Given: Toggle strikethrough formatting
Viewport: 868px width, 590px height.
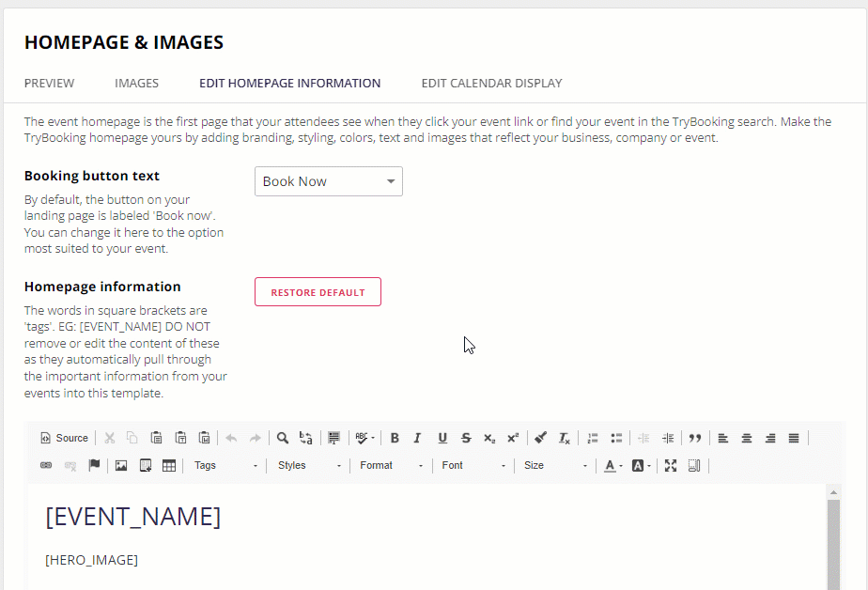Looking at the screenshot, I should pos(466,438).
